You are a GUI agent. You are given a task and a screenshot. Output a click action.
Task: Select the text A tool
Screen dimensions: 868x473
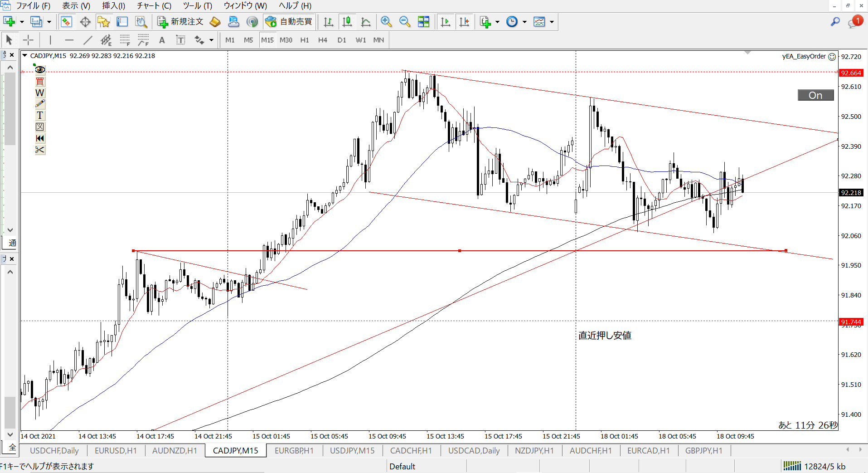point(162,40)
